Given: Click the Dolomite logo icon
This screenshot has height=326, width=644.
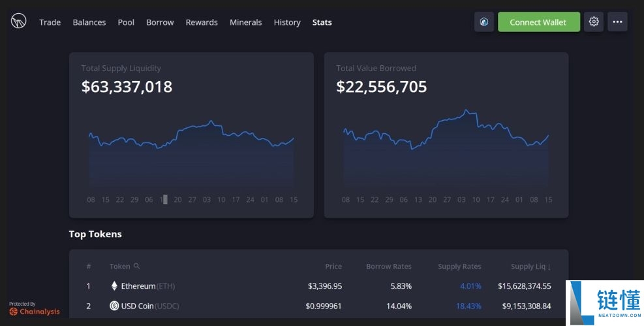Looking at the screenshot, I should (x=18, y=22).
